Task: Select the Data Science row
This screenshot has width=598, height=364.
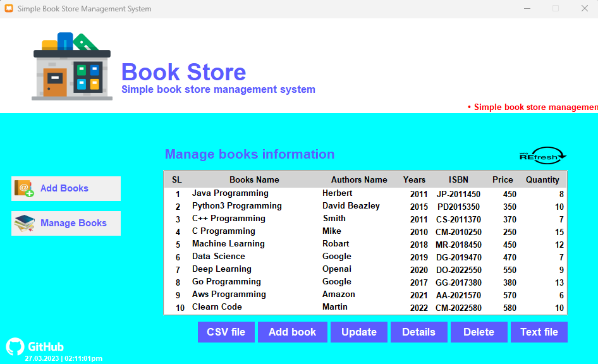Action: 365,257
